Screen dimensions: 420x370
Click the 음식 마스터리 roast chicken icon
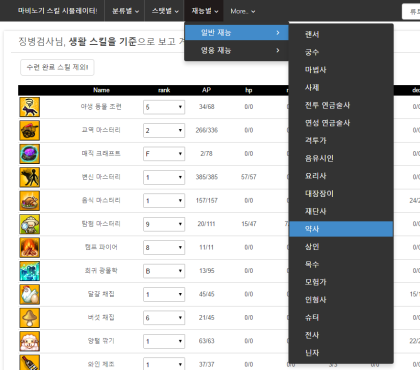(x=30, y=201)
